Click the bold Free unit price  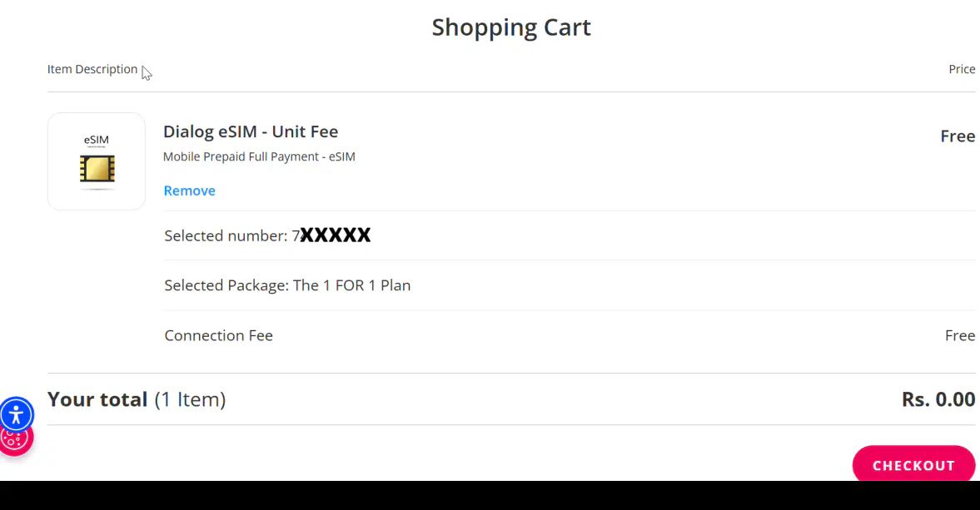pos(958,136)
